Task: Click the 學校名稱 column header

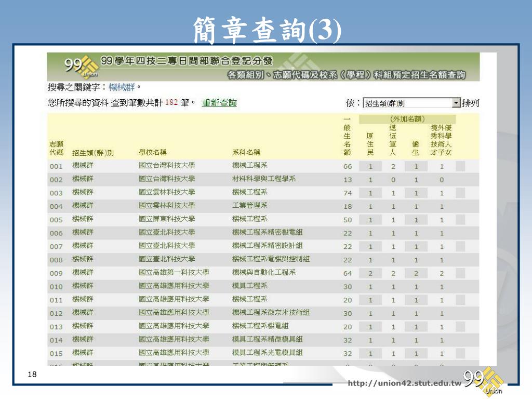Action: click(x=152, y=152)
